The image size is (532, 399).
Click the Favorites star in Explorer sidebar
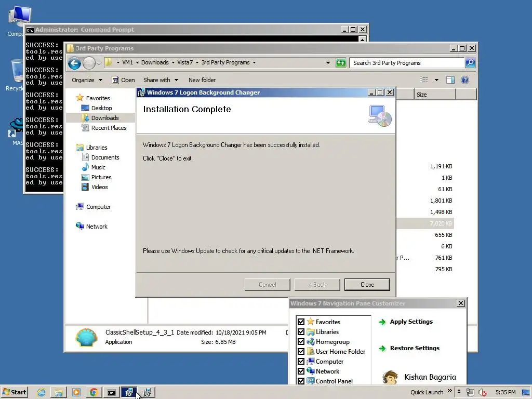(x=79, y=98)
